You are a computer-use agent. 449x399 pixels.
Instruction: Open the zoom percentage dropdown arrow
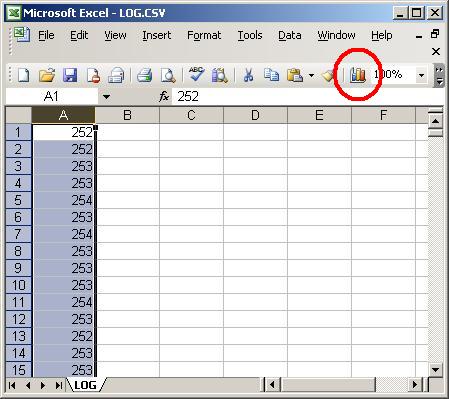pos(421,75)
